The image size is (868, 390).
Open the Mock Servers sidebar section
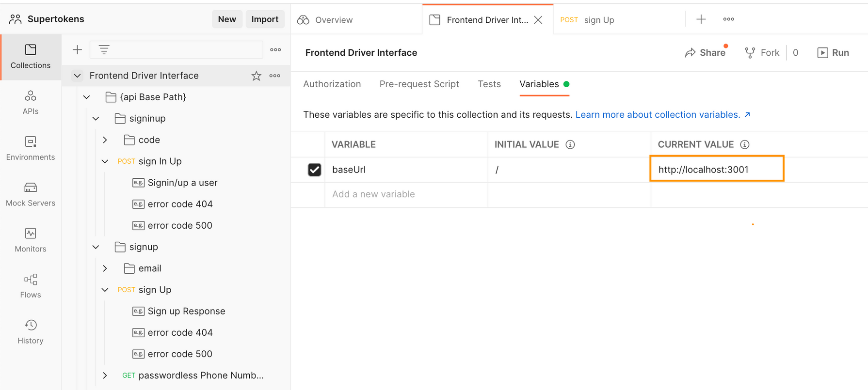(x=31, y=194)
